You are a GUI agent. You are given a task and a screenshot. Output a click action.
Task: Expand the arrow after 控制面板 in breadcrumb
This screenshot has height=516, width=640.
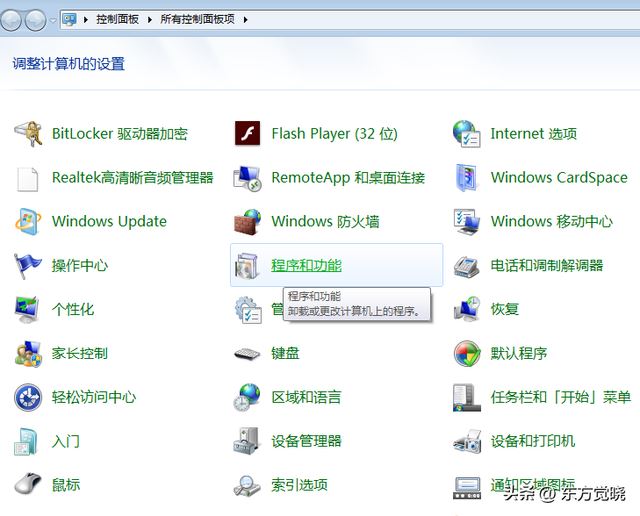tap(152, 19)
